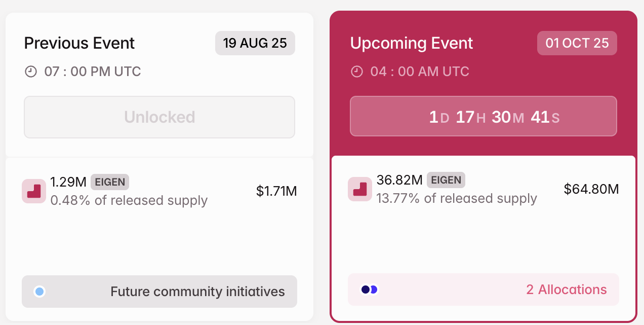
Task: Click the EIGEN tag next to 36.82M
Action: pyautogui.click(x=446, y=179)
